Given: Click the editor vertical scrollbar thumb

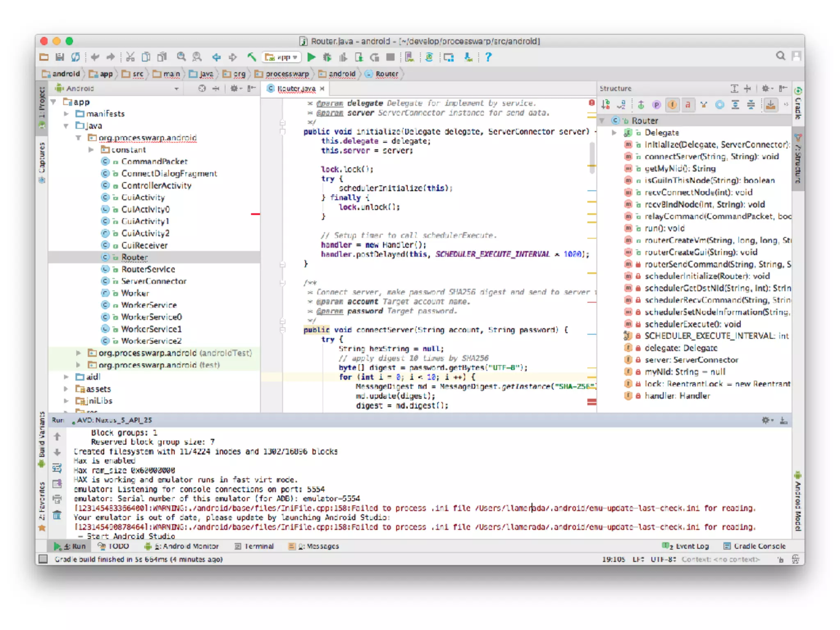Looking at the screenshot, I should 592,158.
